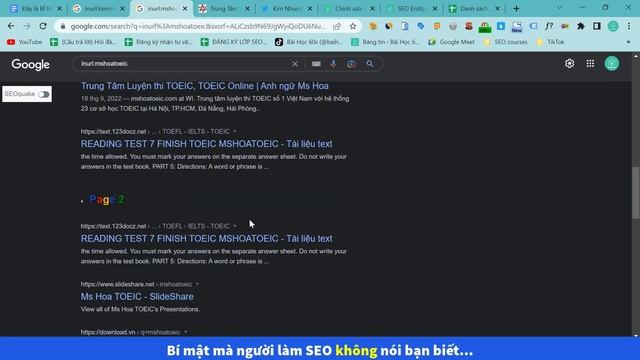Open the Google Meet bookmark
640x360 pixels.
[451, 42]
